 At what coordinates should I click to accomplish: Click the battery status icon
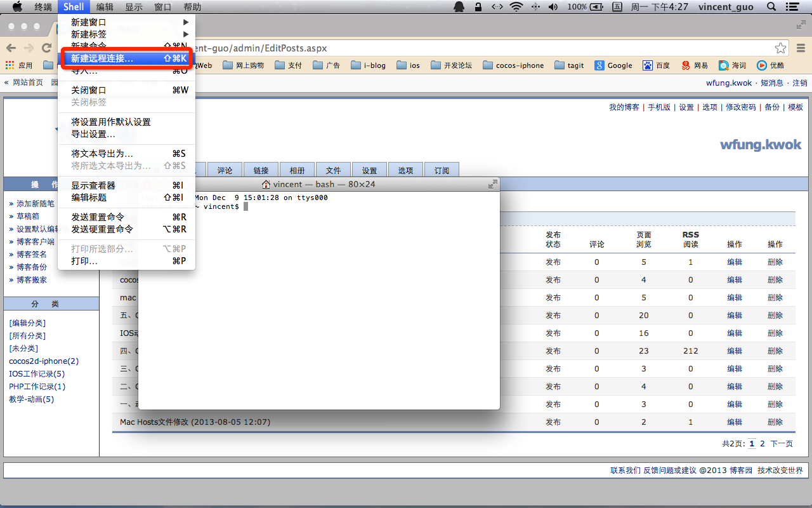click(596, 7)
